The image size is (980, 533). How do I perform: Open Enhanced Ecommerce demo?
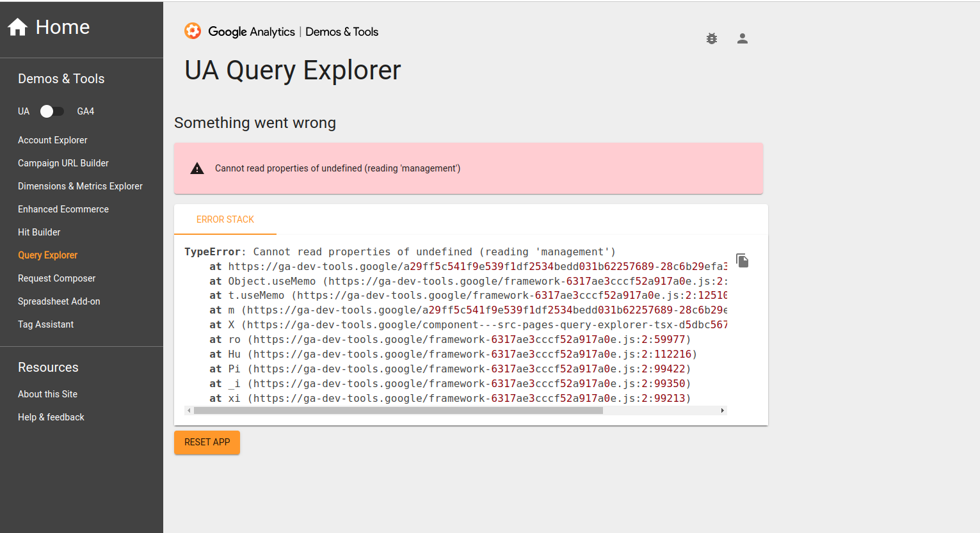pos(63,209)
